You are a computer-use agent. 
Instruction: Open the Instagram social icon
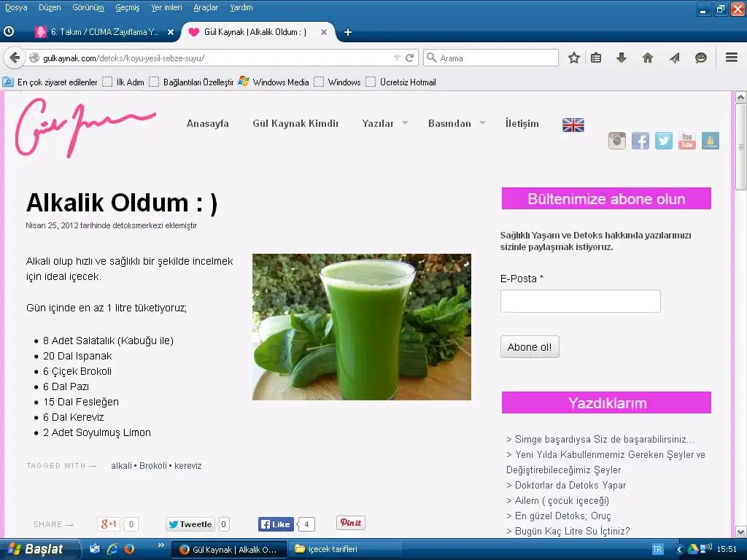tap(617, 141)
